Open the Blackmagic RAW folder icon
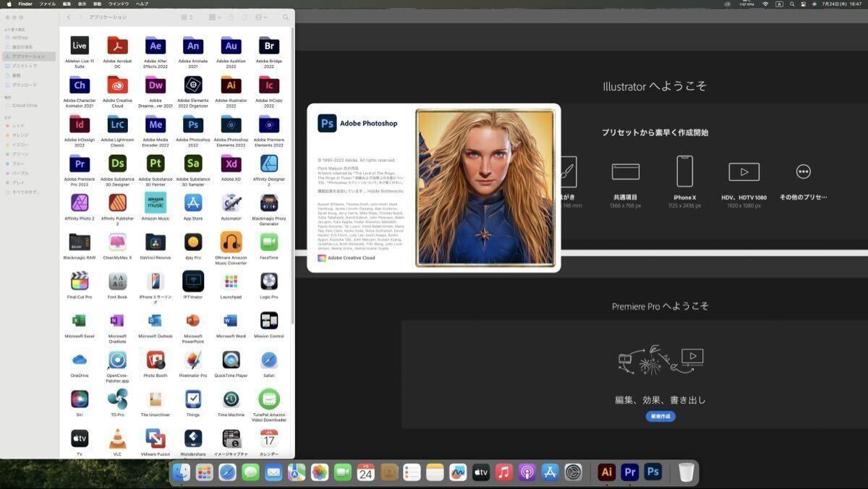 80,242
